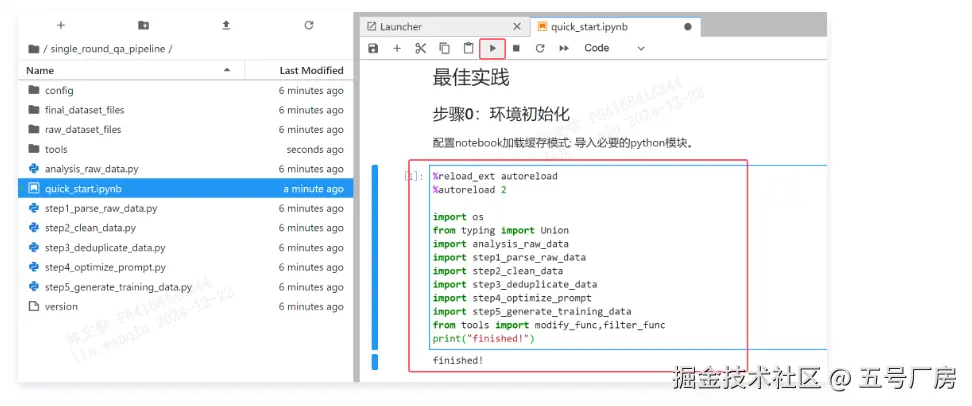Click the 'finished!' output text
This screenshot has height=406, width=972.
pos(457,360)
